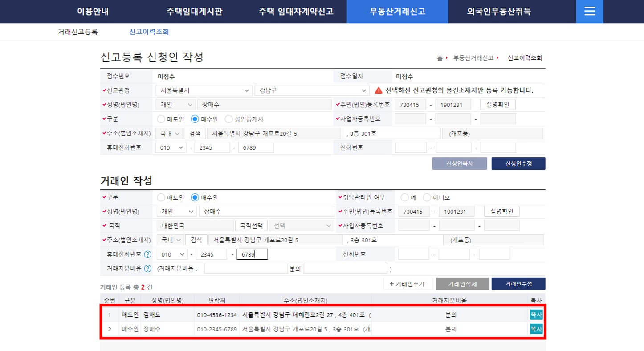644x351 pixels.
Task: Click 복사 on the 김매도 row
Action: [x=536, y=314]
